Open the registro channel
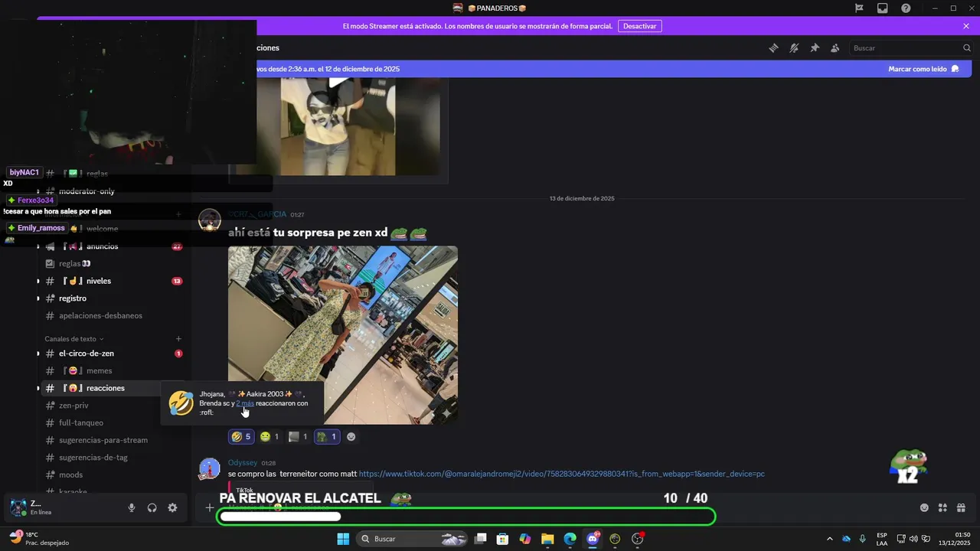 [x=112, y=298]
